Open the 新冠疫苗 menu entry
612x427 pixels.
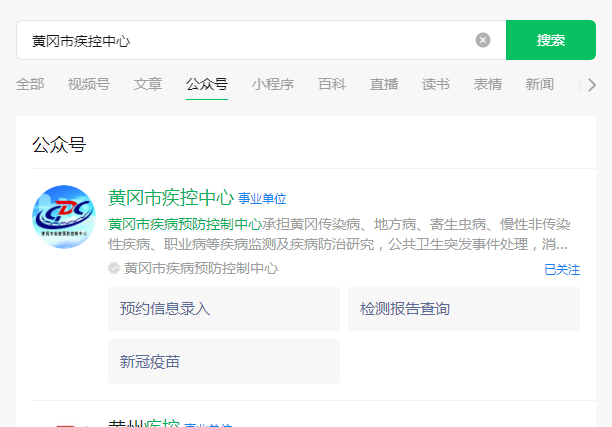point(224,361)
